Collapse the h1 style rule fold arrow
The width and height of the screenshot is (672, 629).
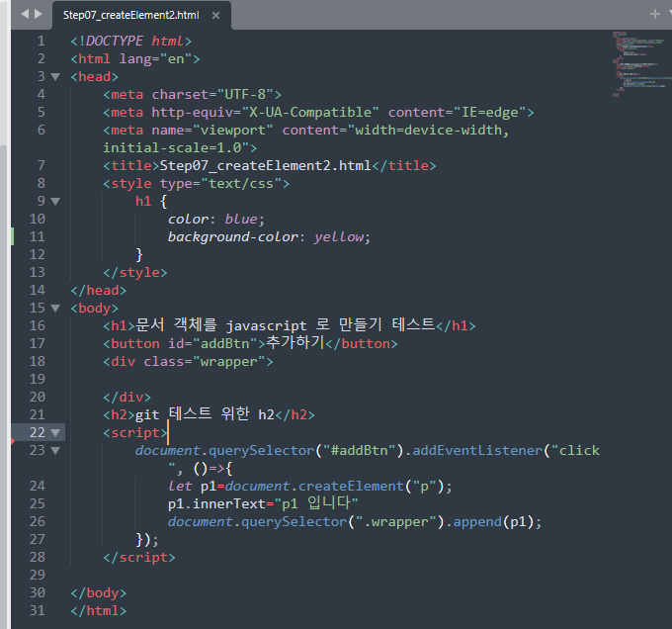click(55, 201)
